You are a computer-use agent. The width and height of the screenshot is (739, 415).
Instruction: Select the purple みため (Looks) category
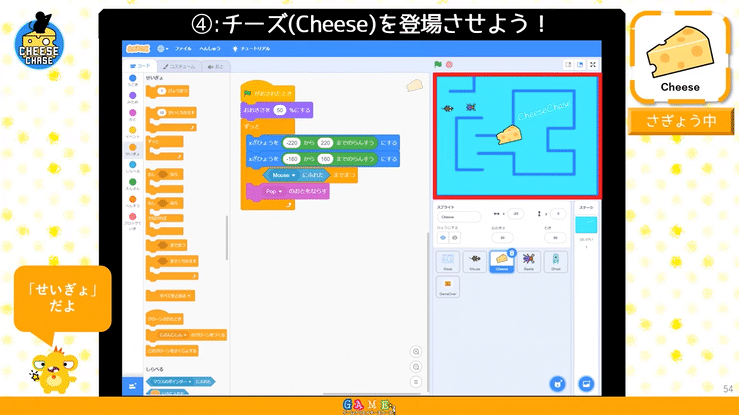click(x=133, y=98)
